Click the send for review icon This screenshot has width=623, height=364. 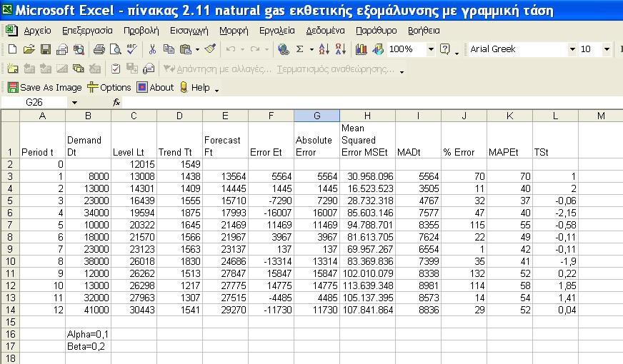(x=149, y=69)
